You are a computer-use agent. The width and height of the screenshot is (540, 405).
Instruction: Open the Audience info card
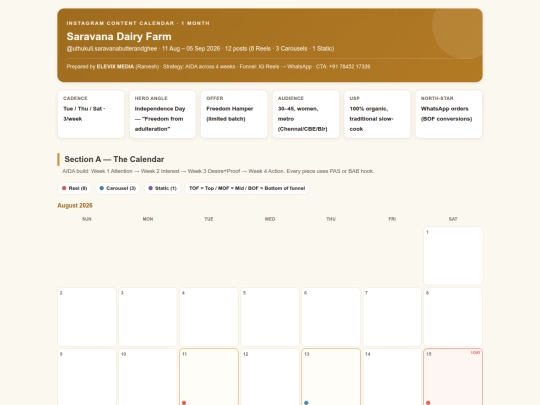tap(306, 114)
